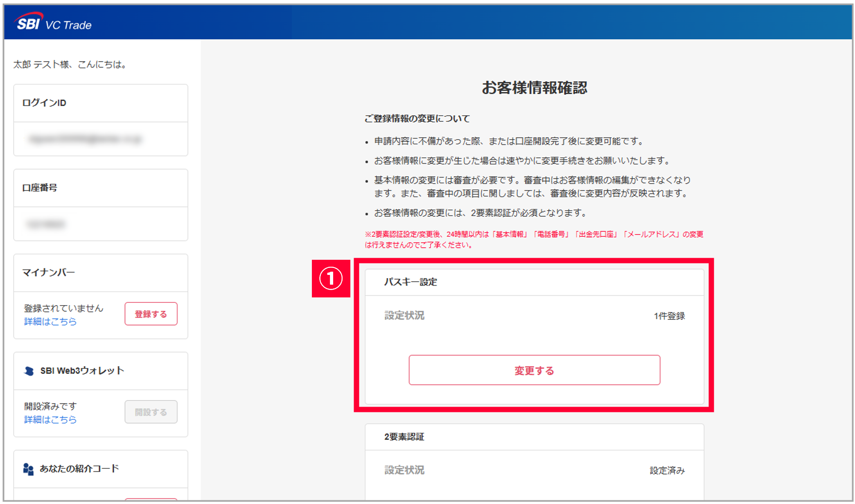This screenshot has width=855, height=504.
Task: Click the blurred login ID field
Action: click(85, 139)
